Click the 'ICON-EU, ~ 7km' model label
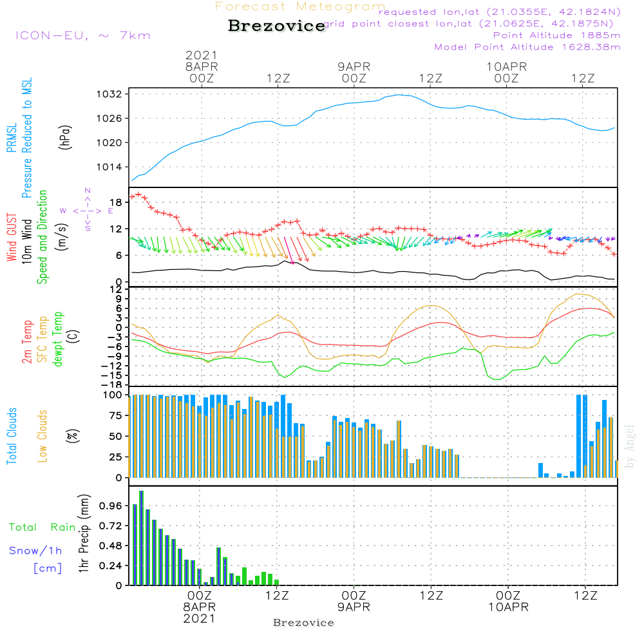 pos(83,35)
